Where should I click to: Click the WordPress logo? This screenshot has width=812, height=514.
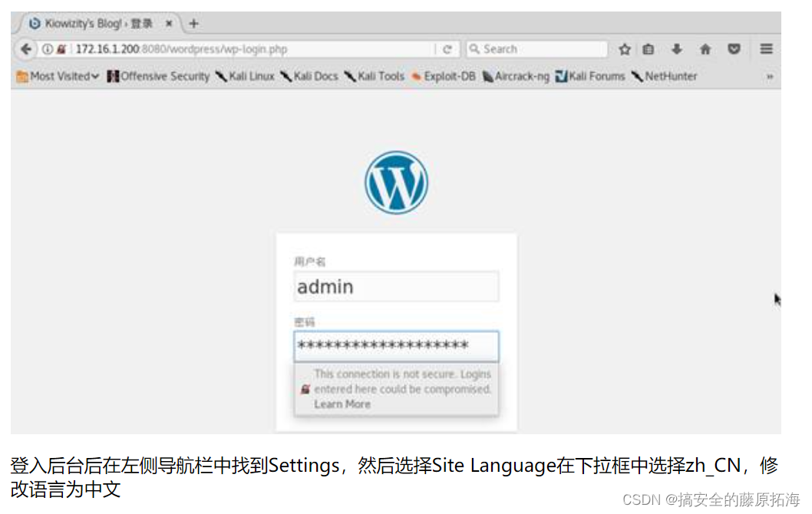click(396, 183)
